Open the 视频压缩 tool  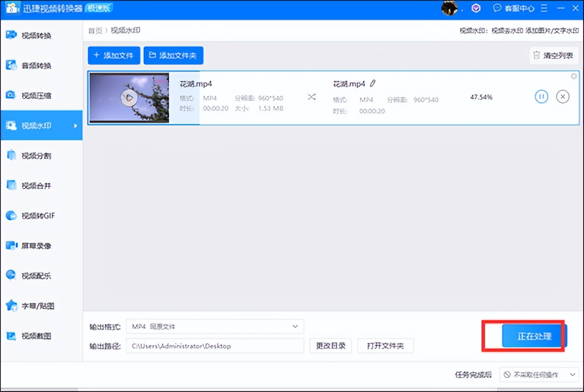pos(36,95)
